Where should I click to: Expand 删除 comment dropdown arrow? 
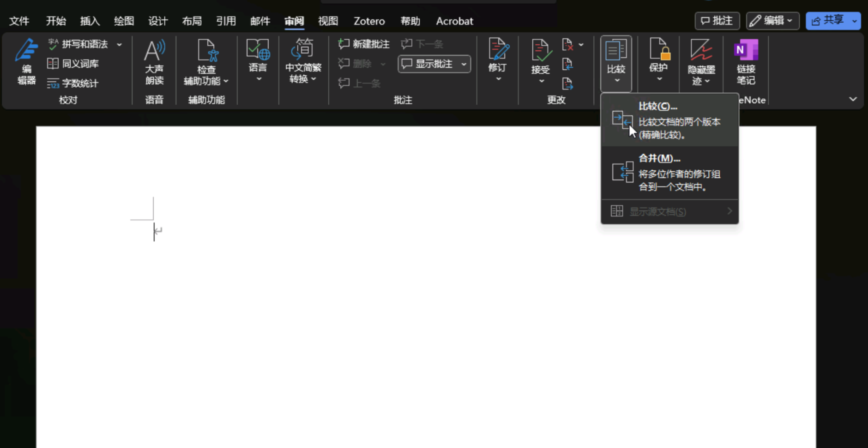pyautogui.click(x=383, y=64)
